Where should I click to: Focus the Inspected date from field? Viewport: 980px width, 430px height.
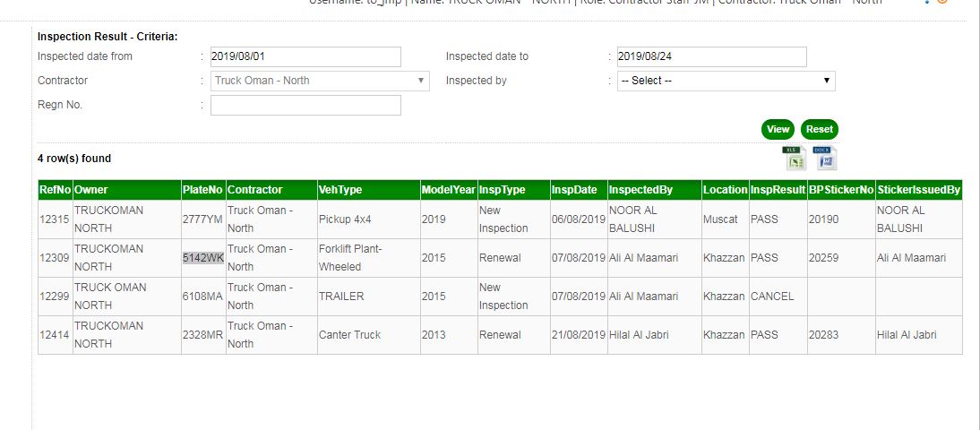(305, 56)
